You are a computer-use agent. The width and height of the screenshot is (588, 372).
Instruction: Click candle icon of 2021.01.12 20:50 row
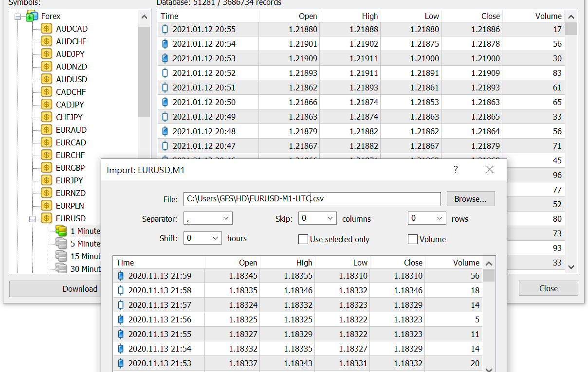pos(165,102)
